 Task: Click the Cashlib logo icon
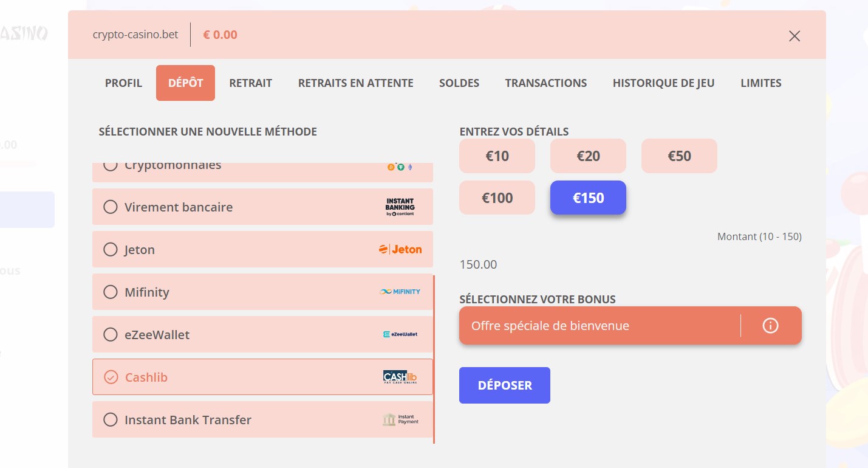click(400, 377)
